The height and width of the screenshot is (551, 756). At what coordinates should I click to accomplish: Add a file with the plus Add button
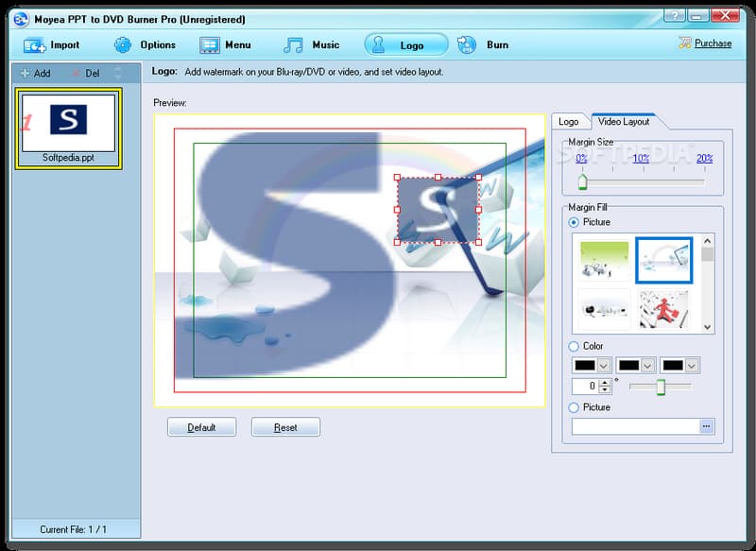(36, 74)
